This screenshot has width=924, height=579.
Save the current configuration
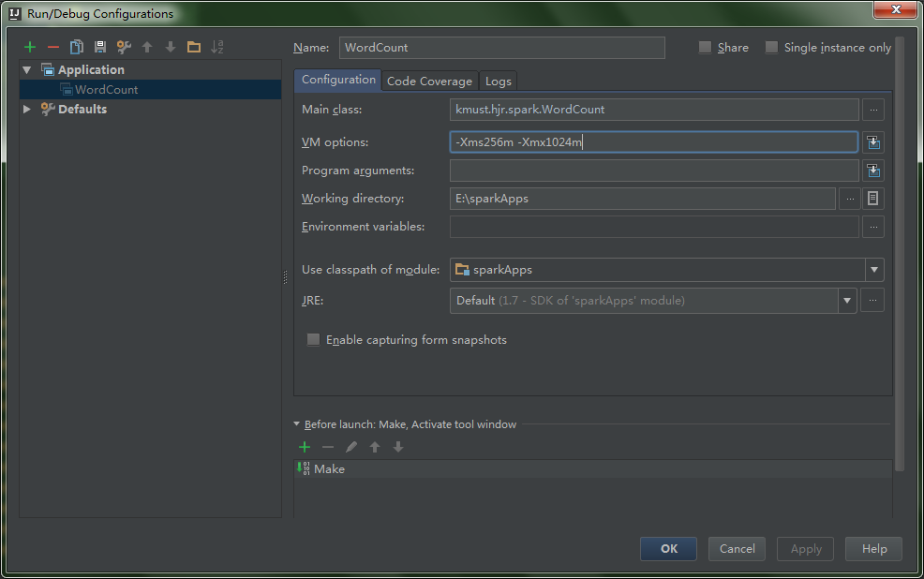tap(99, 46)
